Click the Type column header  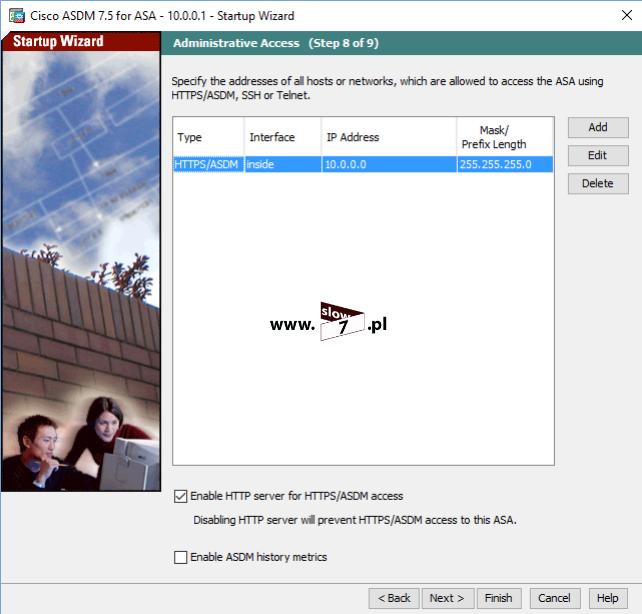pos(208,137)
